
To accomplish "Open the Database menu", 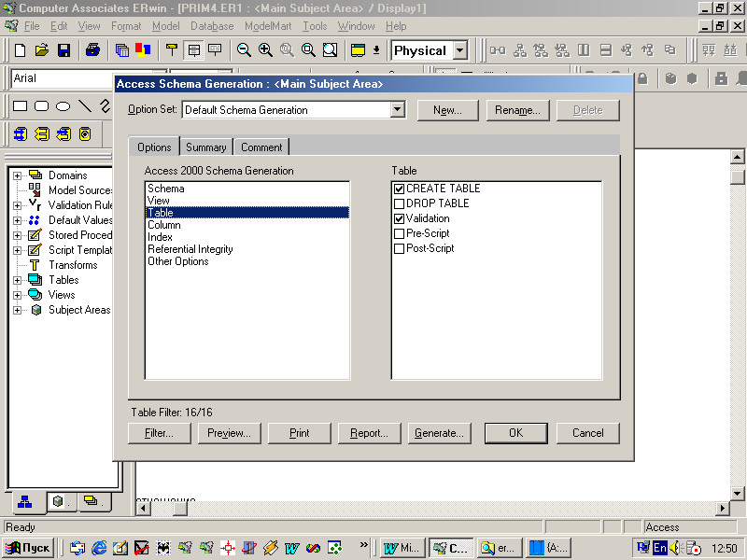I will 212,26.
